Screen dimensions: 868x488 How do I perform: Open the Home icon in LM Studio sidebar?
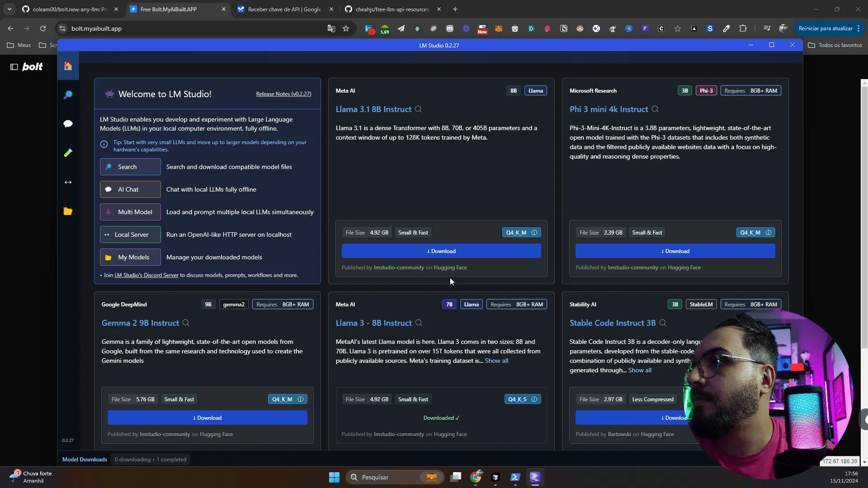(x=68, y=66)
